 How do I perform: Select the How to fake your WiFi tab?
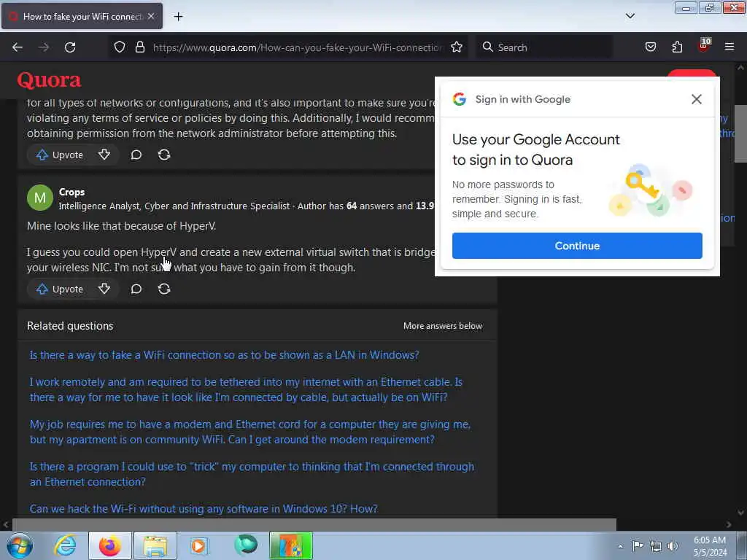[x=82, y=16]
